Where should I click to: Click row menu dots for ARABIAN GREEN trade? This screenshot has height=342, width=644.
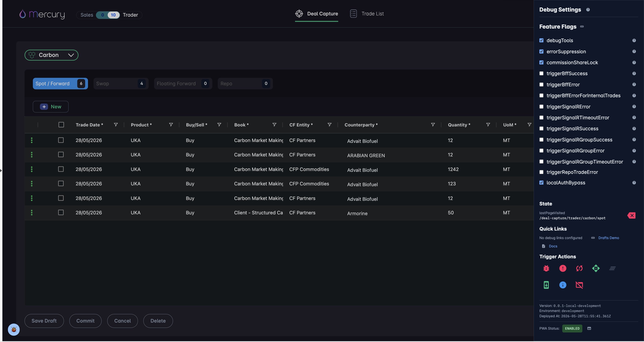pos(31,155)
